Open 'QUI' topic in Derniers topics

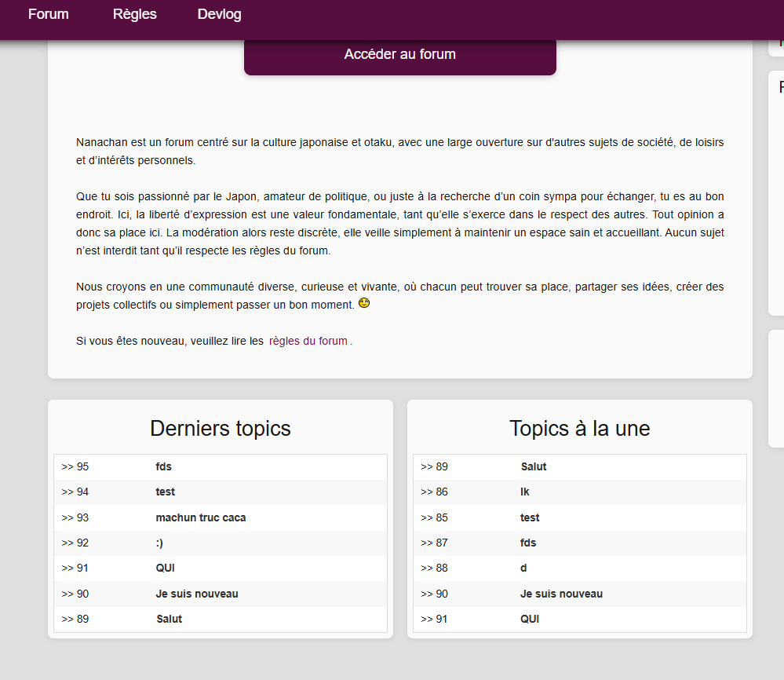coord(165,568)
